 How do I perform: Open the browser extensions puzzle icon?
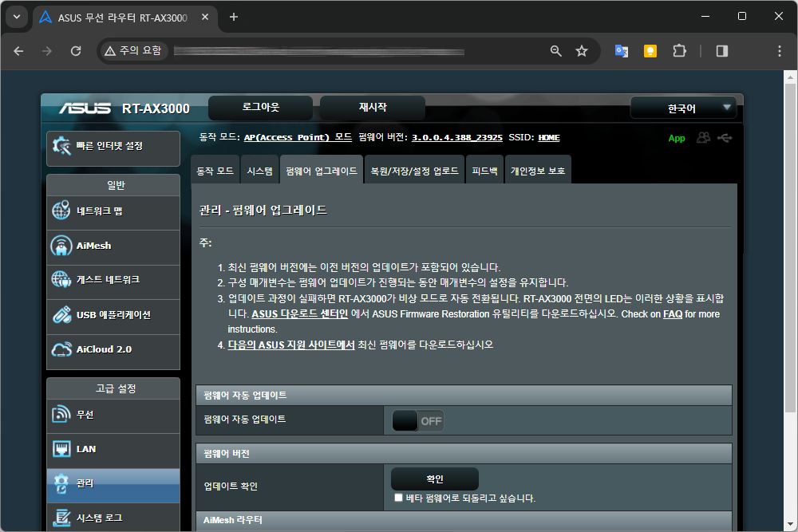click(x=679, y=51)
